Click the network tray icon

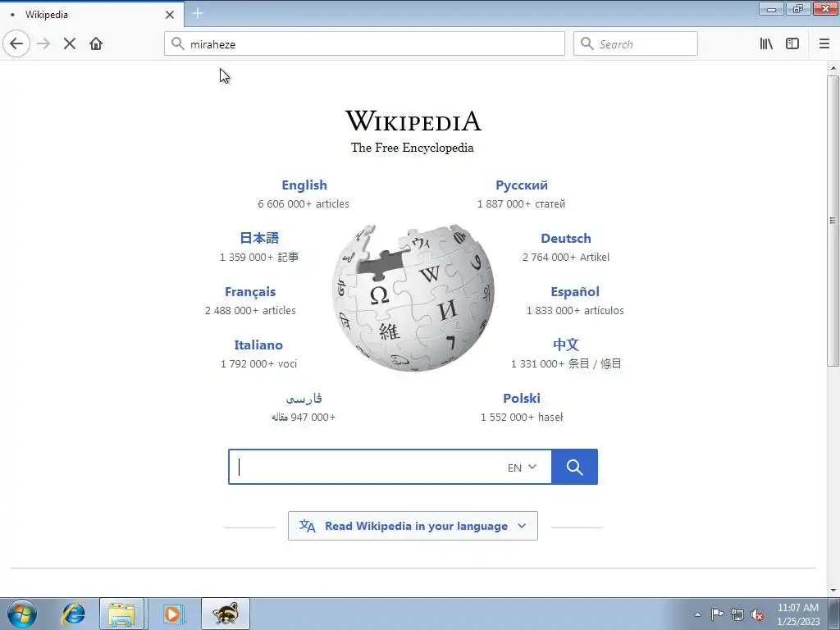(x=737, y=614)
